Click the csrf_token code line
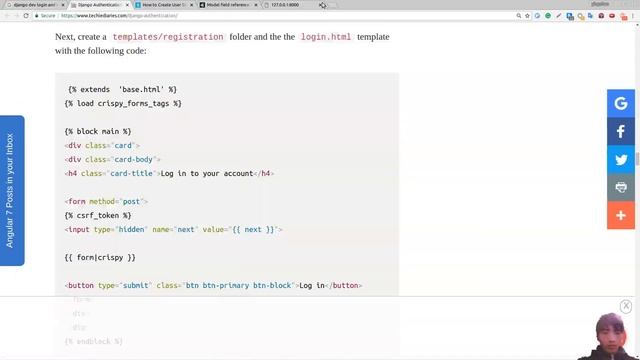The height and width of the screenshot is (360, 640). tap(98, 216)
